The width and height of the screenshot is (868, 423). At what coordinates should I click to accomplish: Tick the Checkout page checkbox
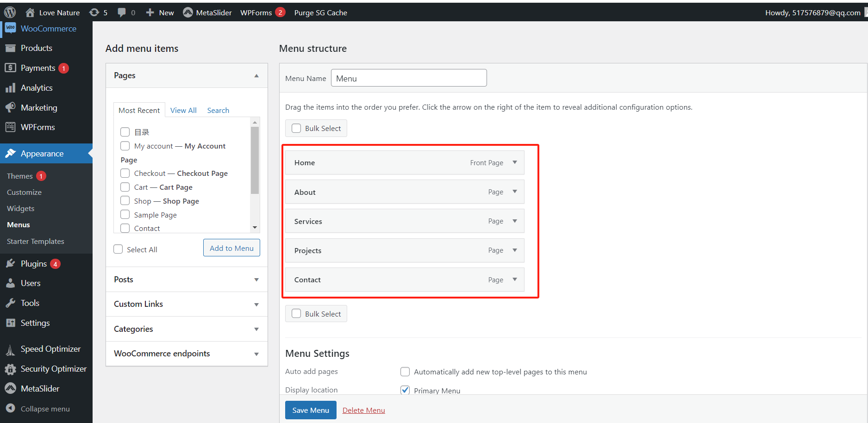(125, 173)
